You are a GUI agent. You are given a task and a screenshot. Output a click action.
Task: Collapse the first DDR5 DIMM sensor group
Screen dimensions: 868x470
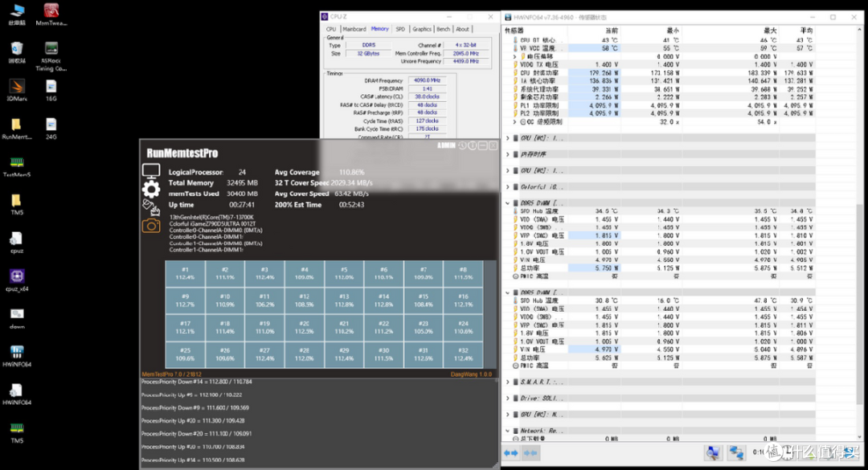click(x=508, y=202)
